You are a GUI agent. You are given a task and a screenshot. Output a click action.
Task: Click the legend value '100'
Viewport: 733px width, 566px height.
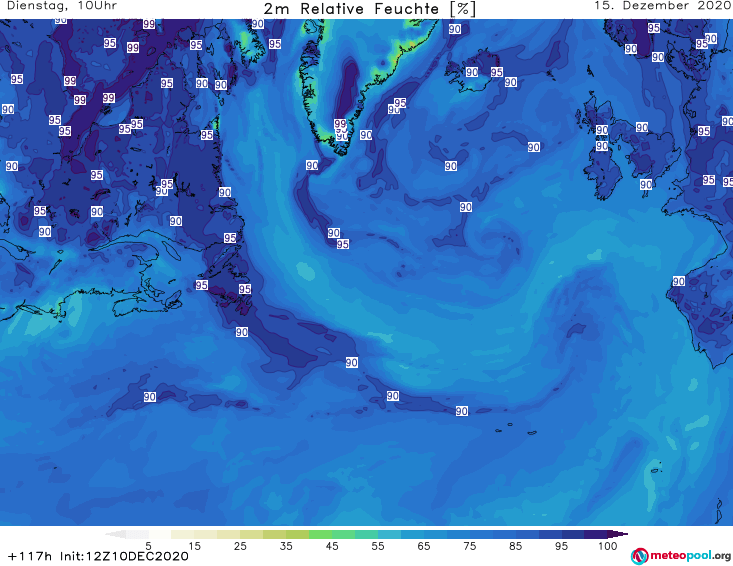pos(608,546)
